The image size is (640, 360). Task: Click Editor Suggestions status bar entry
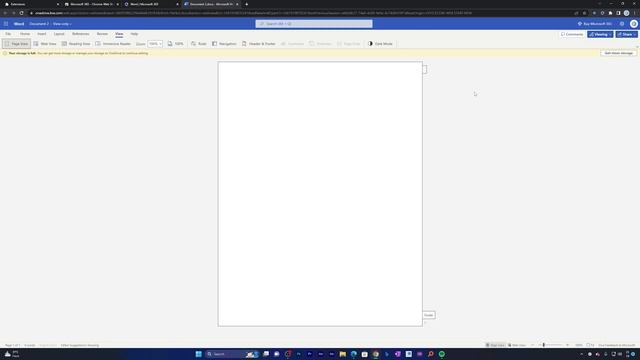click(80, 345)
